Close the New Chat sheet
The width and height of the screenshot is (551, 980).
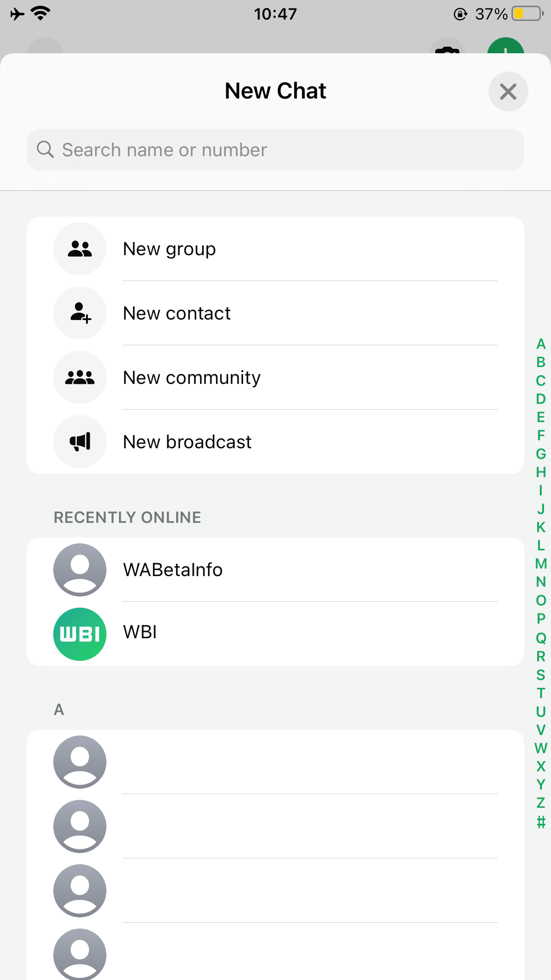pyautogui.click(x=508, y=91)
